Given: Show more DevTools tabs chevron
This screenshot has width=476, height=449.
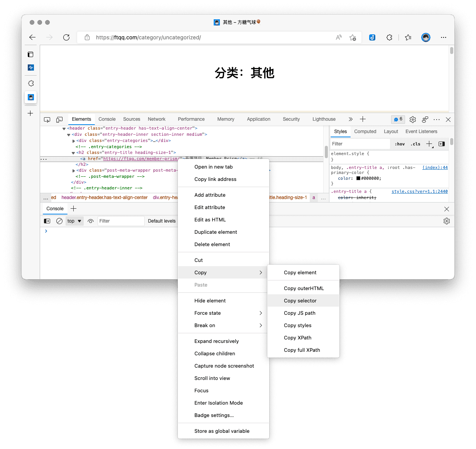Looking at the screenshot, I should point(350,120).
